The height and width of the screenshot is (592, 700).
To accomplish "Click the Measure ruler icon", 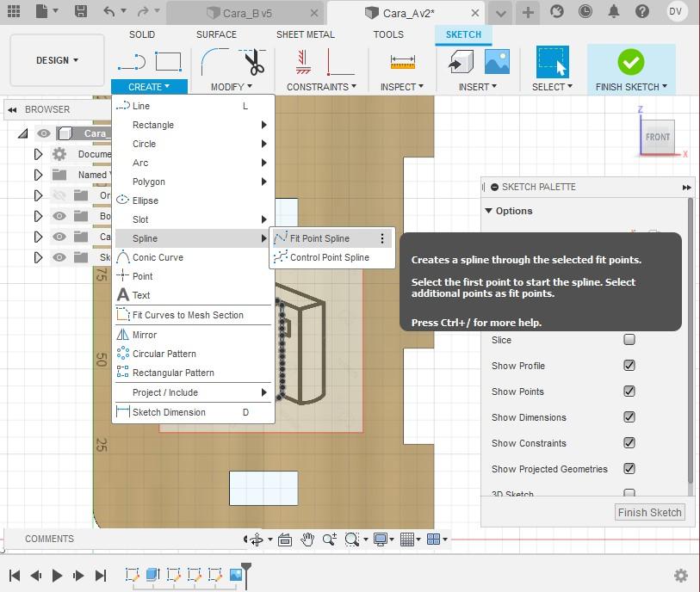I will (403, 62).
